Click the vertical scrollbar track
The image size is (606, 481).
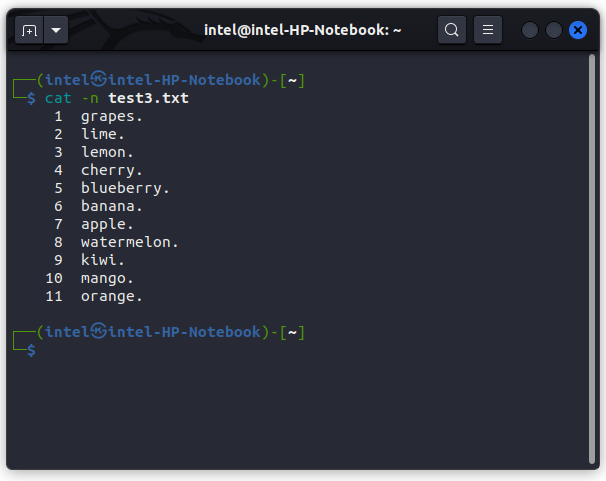592,259
